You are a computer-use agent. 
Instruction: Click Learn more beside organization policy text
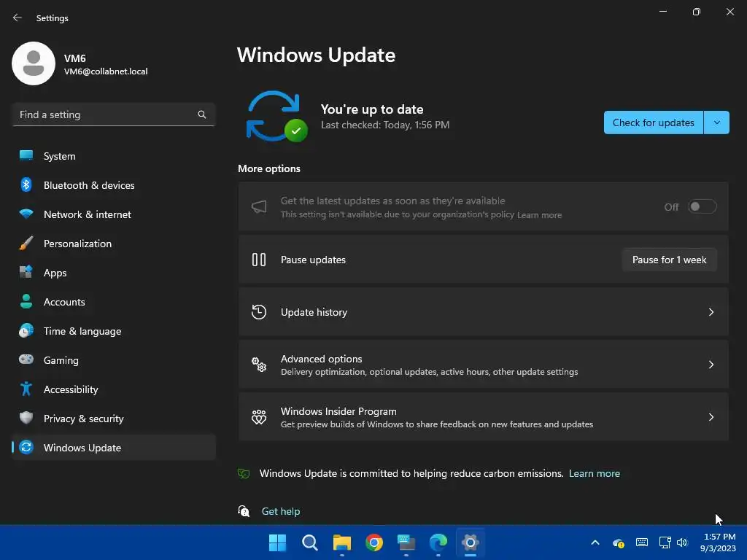[x=539, y=215]
